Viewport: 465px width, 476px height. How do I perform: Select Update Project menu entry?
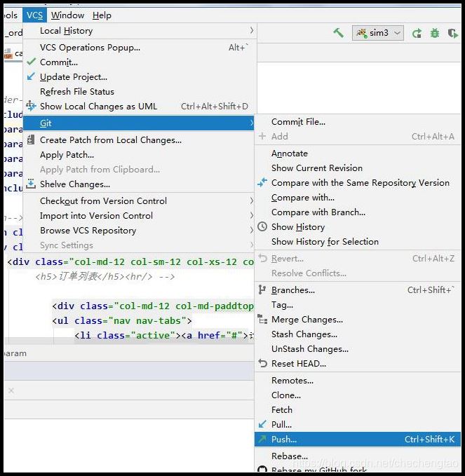74,77
